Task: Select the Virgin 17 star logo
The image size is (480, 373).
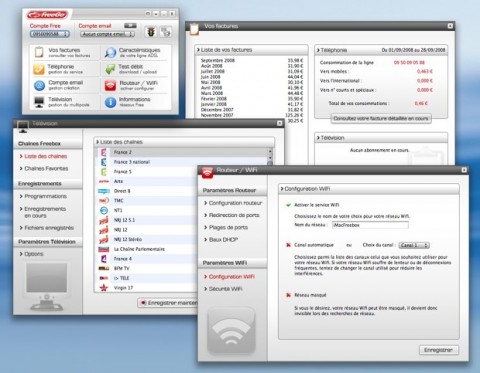Action: (104, 288)
